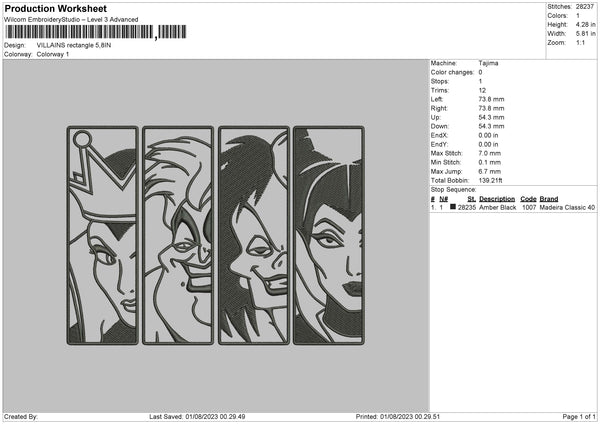Screen dimensions: 600x424
Task: Click the Production Worksheet title
Action: tap(55, 8)
